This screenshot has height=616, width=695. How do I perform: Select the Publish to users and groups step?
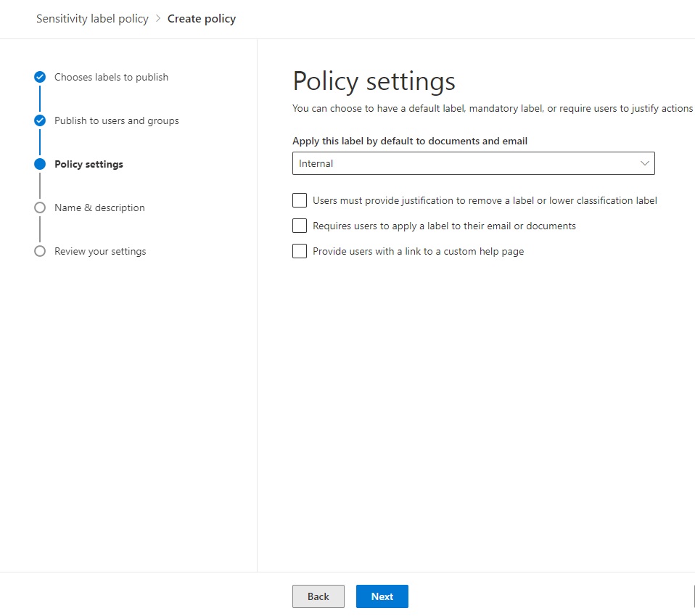[x=116, y=120]
